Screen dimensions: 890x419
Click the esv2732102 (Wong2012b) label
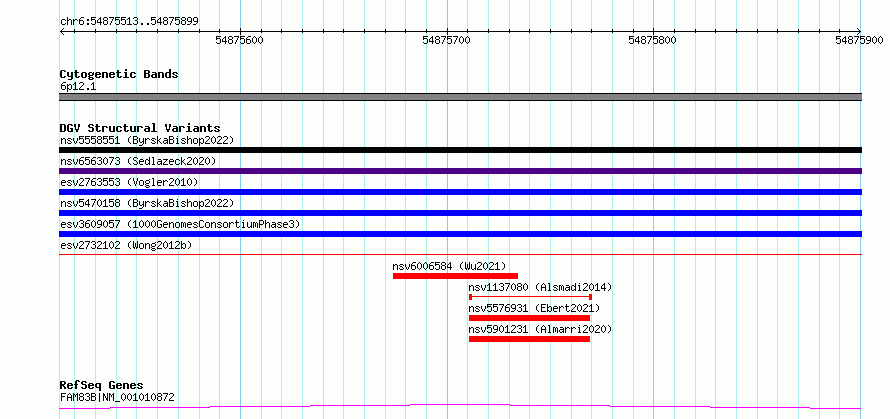click(x=126, y=245)
